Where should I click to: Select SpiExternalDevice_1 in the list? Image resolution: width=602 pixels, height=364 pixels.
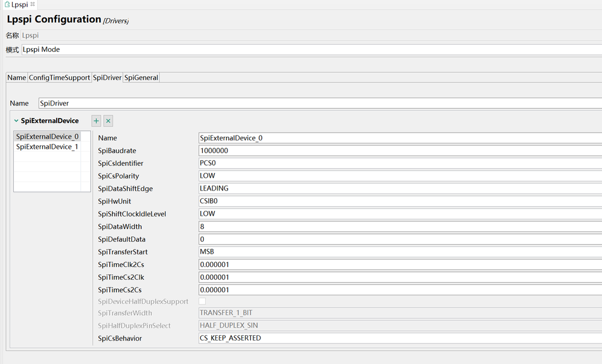[x=47, y=147]
